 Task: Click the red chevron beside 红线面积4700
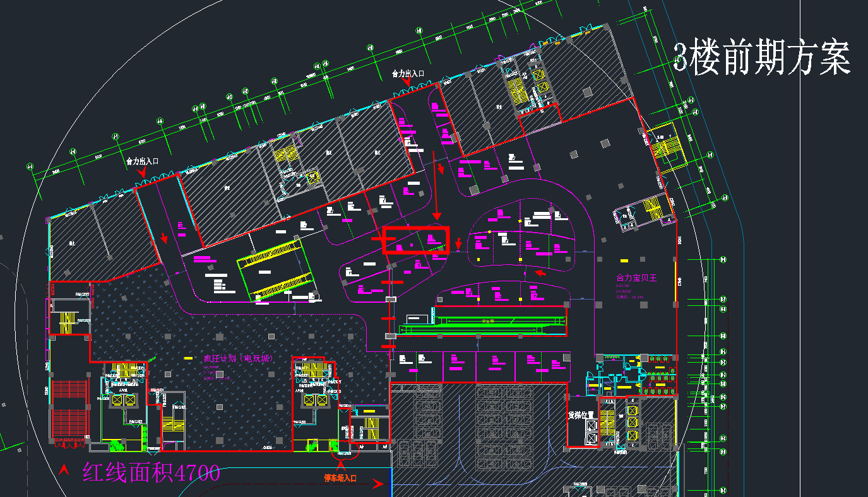click(64, 470)
